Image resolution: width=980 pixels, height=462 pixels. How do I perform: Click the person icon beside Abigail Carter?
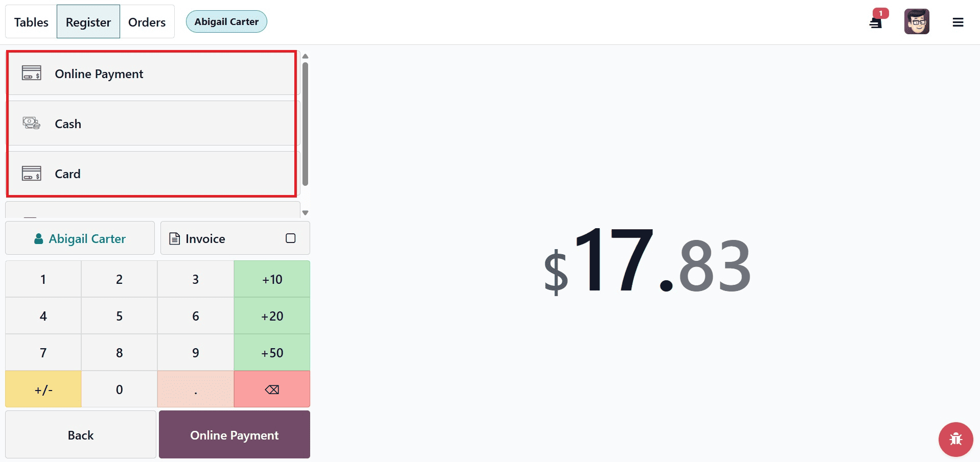tap(39, 238)
